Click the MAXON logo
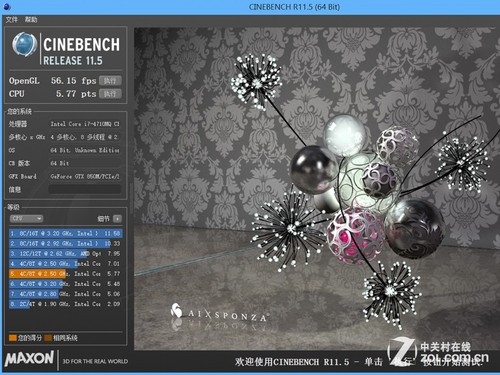The height and width of the screenshot is (375, 500). point(29,359)
